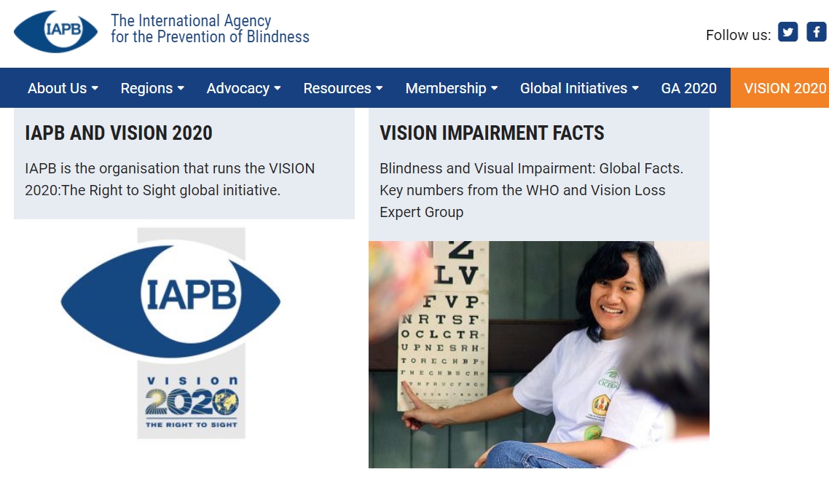Open the Membership menu
The width and height of the screenshot is (829, 504).
pyautogui.click(x=452, y=88)
